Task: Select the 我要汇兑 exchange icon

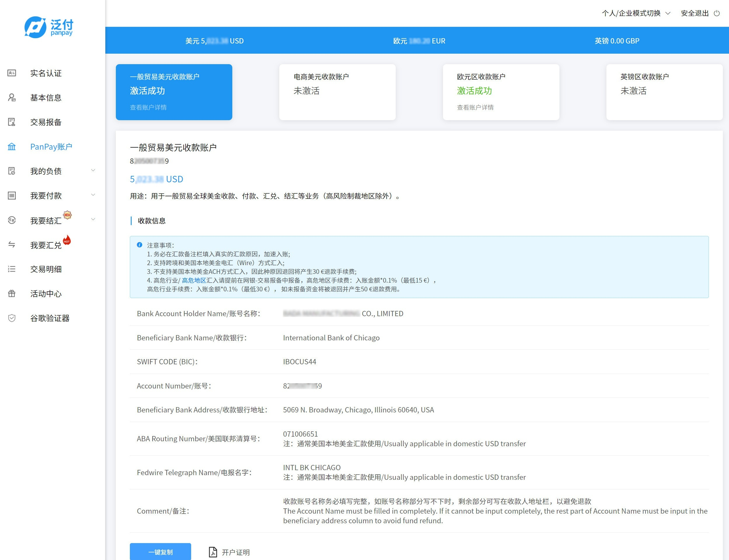Action: coord(12,244)
